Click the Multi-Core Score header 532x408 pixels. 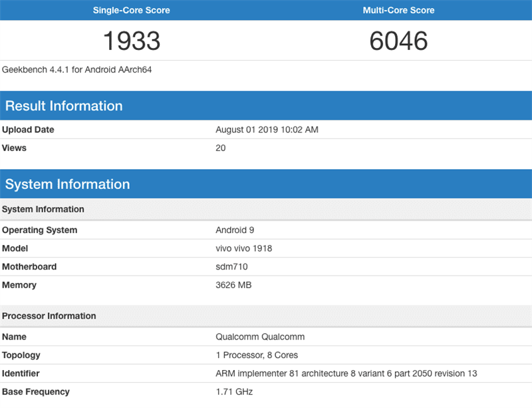pyautogui.click(x=398, y=10)
